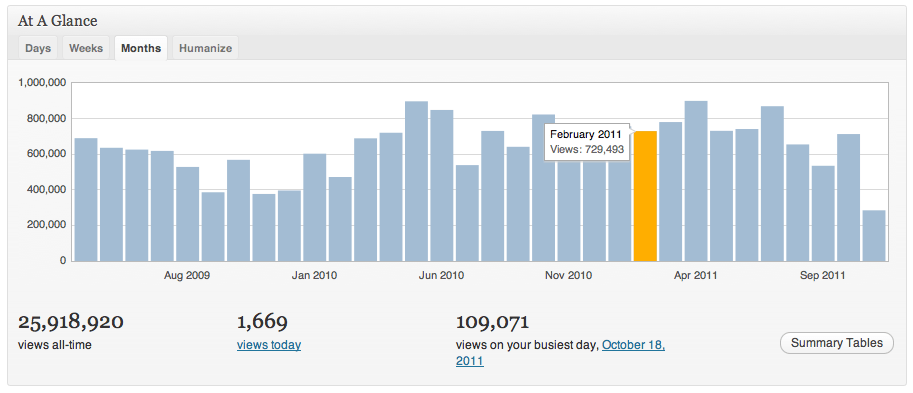Select the bar above Aug 2009 label

pyautogui.click(x=187, y=214)
